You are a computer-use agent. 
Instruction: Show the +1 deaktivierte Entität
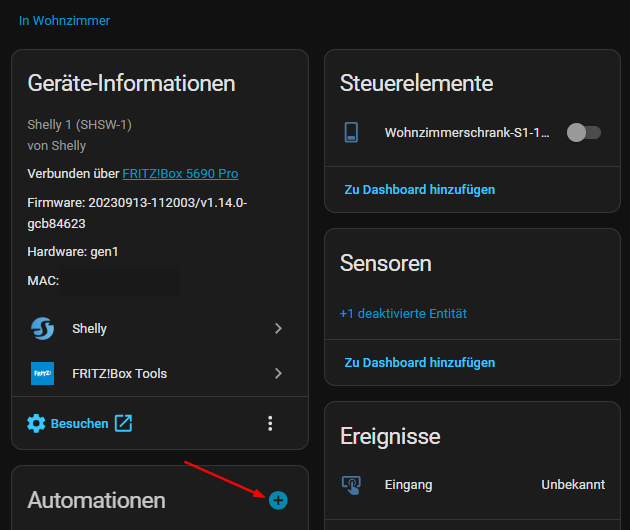pos(403,313)
